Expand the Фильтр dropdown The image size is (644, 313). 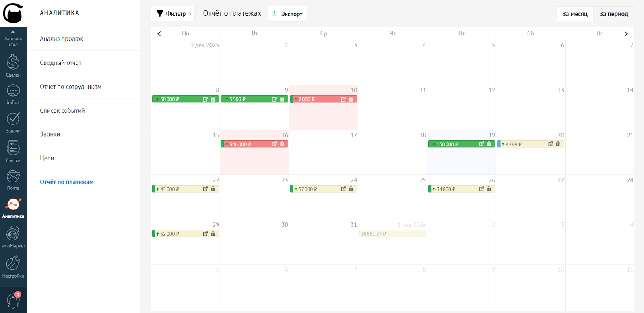pos(173,14)
